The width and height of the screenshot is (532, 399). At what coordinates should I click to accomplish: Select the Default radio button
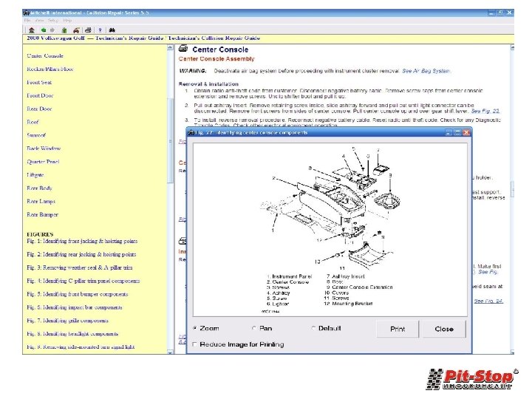point(313,328)
